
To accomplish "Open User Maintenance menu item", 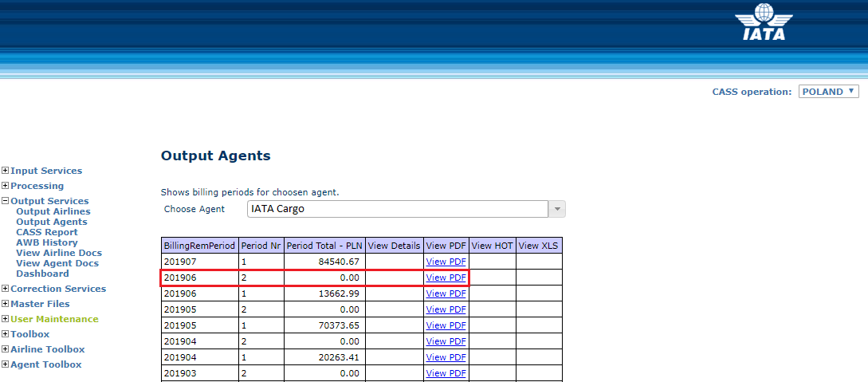I will [54, 319].
